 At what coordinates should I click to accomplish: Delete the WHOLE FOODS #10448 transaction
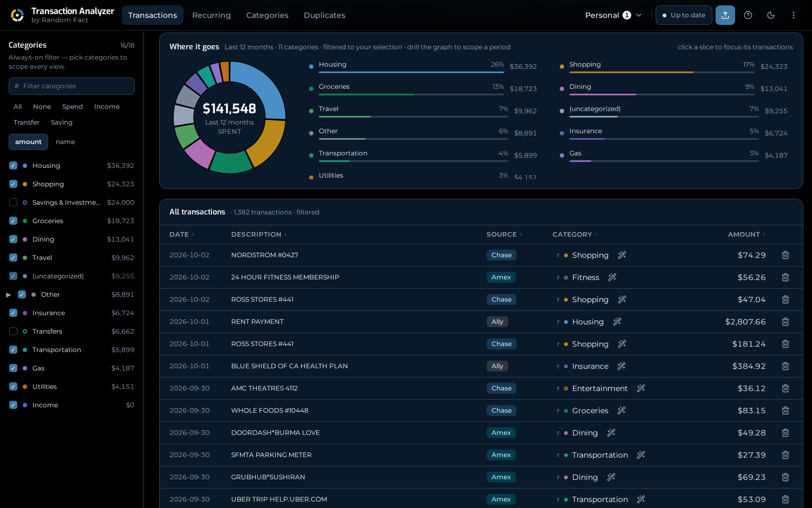[x=785, y=410]
